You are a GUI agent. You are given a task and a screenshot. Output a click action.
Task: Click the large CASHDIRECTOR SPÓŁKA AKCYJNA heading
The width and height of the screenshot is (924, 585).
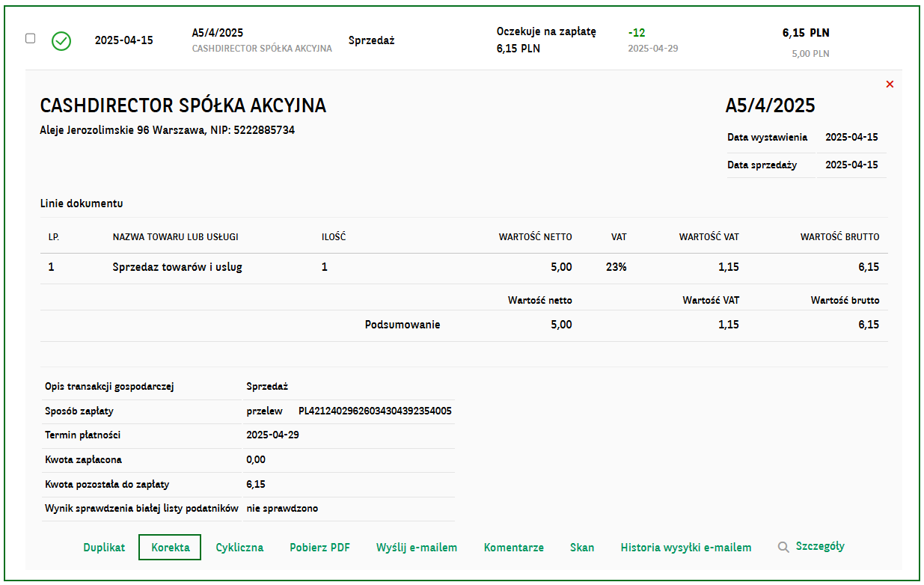click(183, 105)
